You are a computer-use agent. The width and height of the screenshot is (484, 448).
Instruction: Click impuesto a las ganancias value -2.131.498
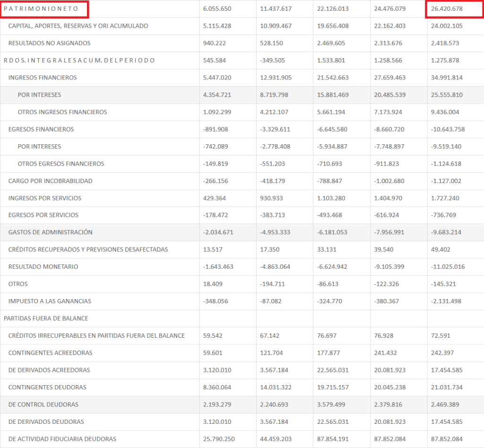point(446,301)
